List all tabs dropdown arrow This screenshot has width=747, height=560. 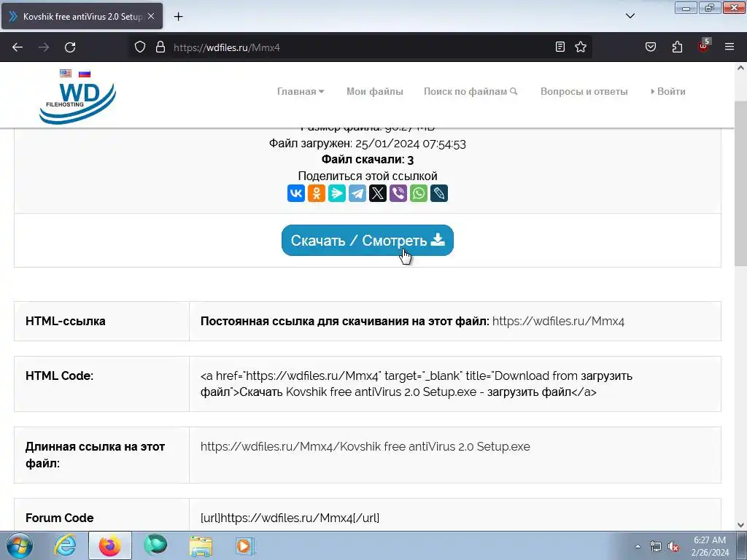pyautogui.click(x=630, y=16)
